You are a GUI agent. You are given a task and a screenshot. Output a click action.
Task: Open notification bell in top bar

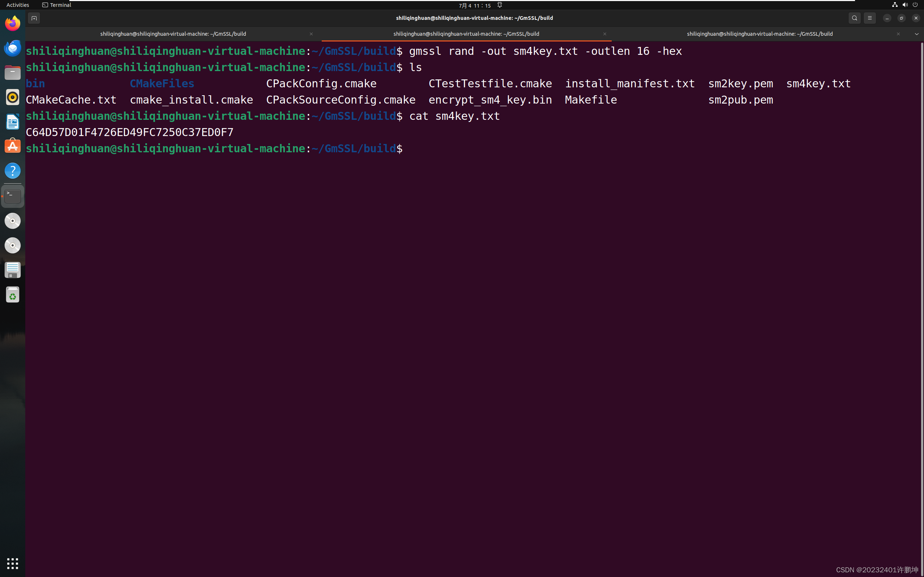499,5
